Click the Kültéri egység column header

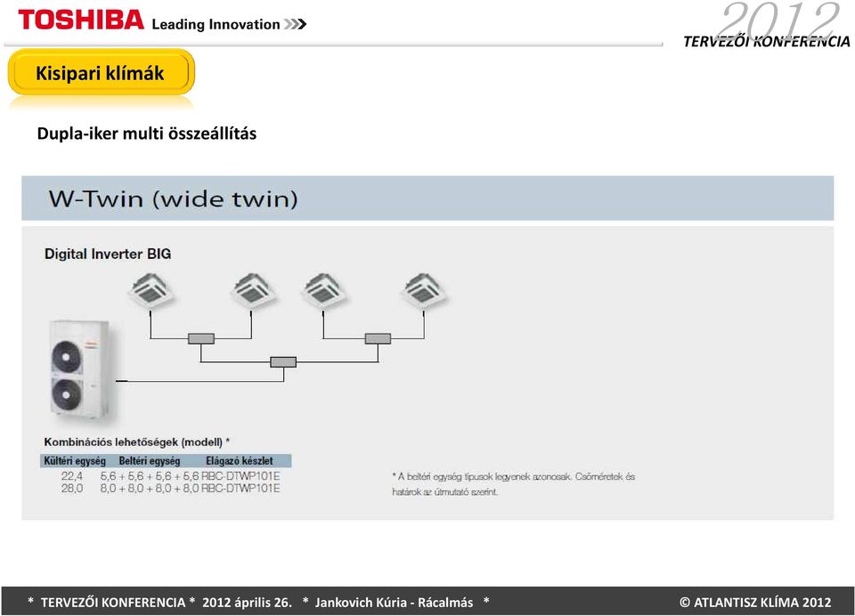click(75, 460)
